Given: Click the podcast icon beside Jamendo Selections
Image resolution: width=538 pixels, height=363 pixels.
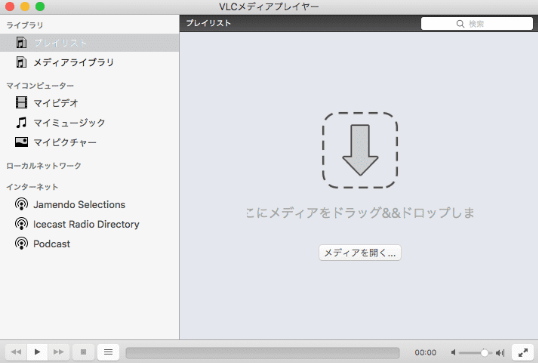Looking at the screenshot, I should coord(21,204).
